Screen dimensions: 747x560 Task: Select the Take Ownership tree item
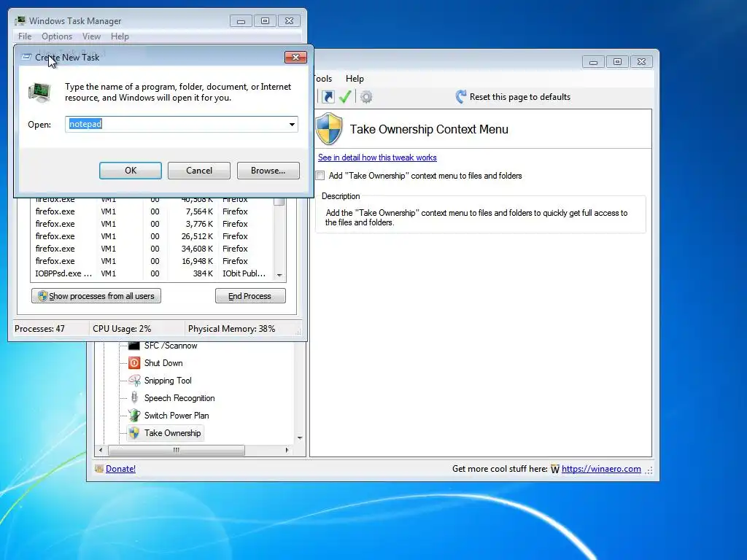click(172, 433)
